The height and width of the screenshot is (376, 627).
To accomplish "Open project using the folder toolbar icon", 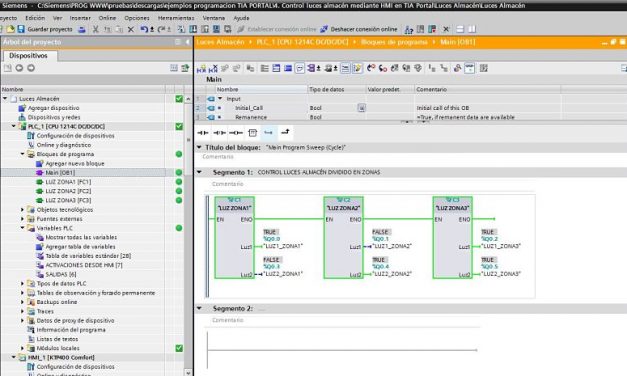I will [x=11, y=29].
